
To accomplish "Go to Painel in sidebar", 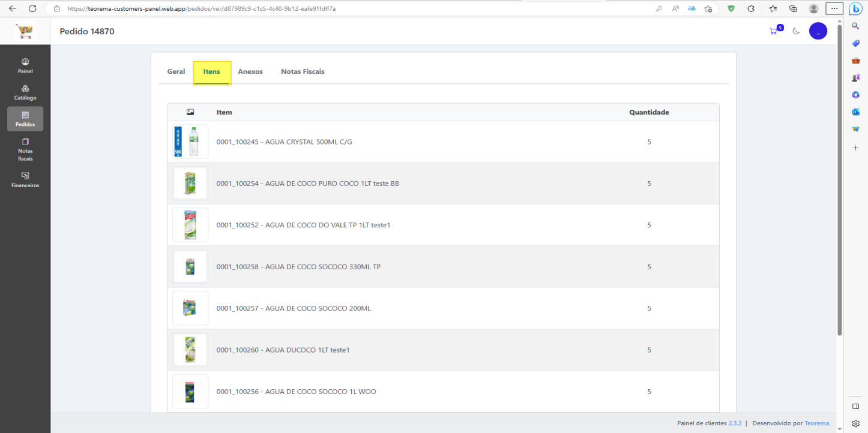I will (25, 66).
